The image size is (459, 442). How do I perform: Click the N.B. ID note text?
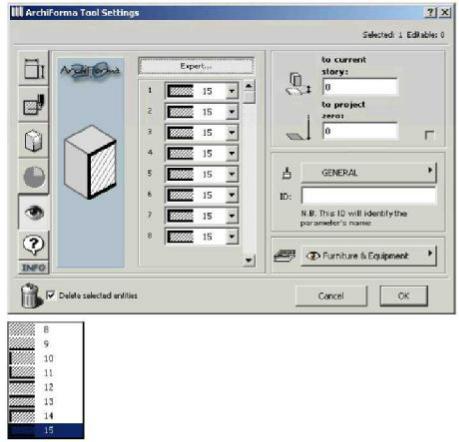pyautogui.click(x=354, y=218)
